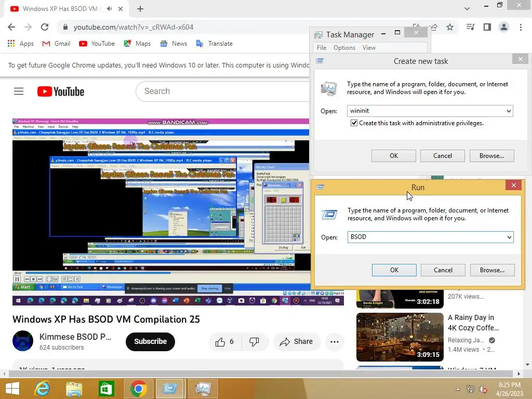Image resolution: width=532 pixels, height=399 pixels.
Task: Click the Chrome back arrow
Action: pos(11,27)
